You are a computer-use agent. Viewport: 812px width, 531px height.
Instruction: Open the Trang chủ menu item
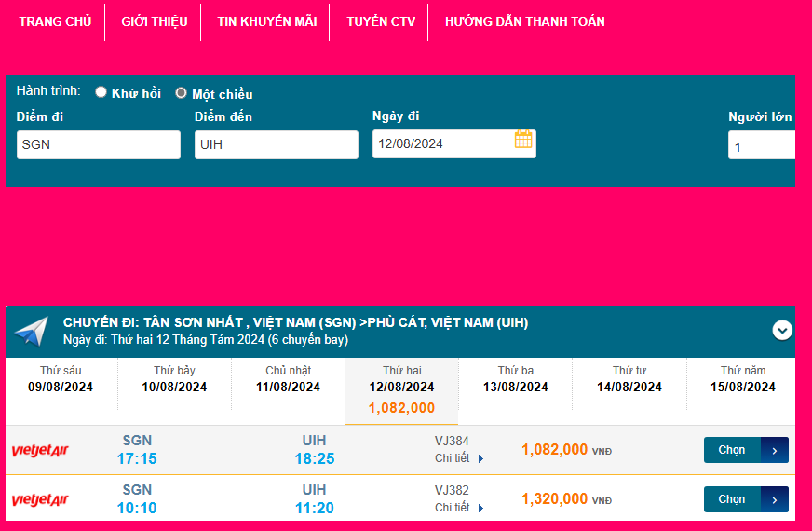tap(55, 21)
